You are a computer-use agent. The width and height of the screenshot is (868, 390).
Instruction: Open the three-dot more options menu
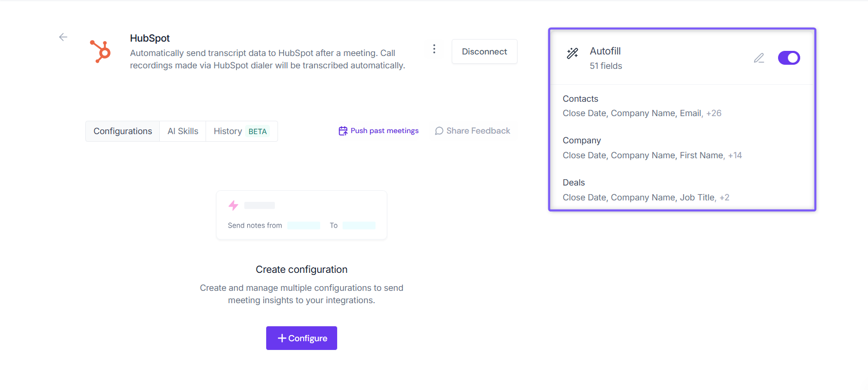click(x=434, y=49)
